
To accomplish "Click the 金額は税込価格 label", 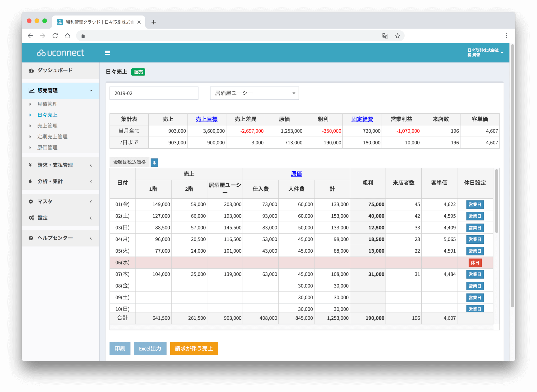I will (x=130, y=162).
